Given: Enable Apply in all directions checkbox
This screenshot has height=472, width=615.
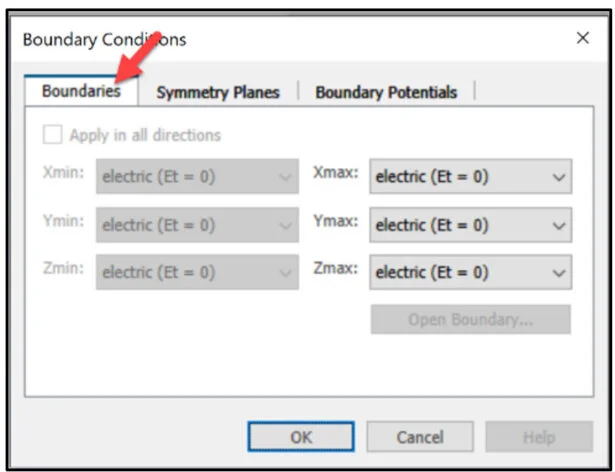Looking at the screenshot, I should click(x=53, y=135).
